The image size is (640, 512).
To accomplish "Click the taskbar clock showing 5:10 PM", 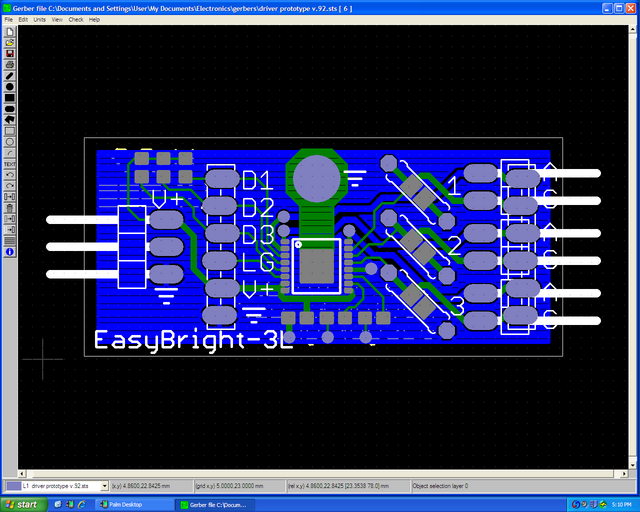I will pos(621,505).
